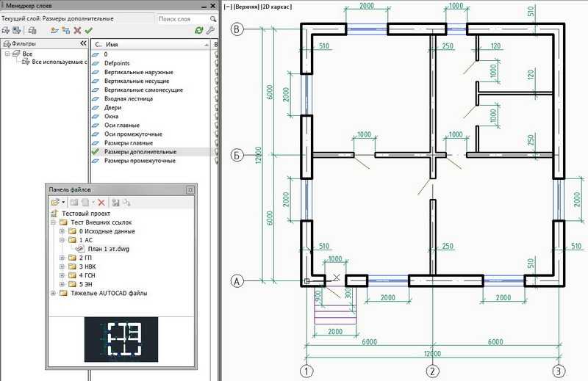Click red X delete icon in Панель файлов
Viewport: 588px width, 381px height.
click(x=101, y=203)
